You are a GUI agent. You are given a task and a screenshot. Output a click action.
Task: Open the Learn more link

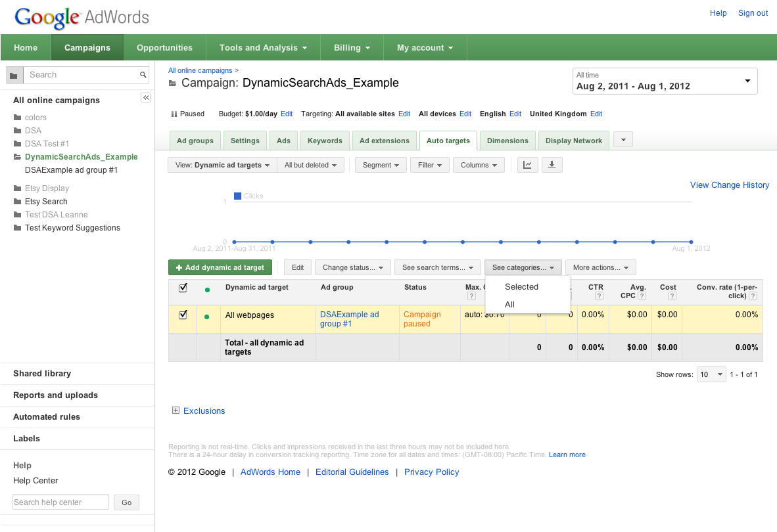pyautogui.click(x=567, y=454)
